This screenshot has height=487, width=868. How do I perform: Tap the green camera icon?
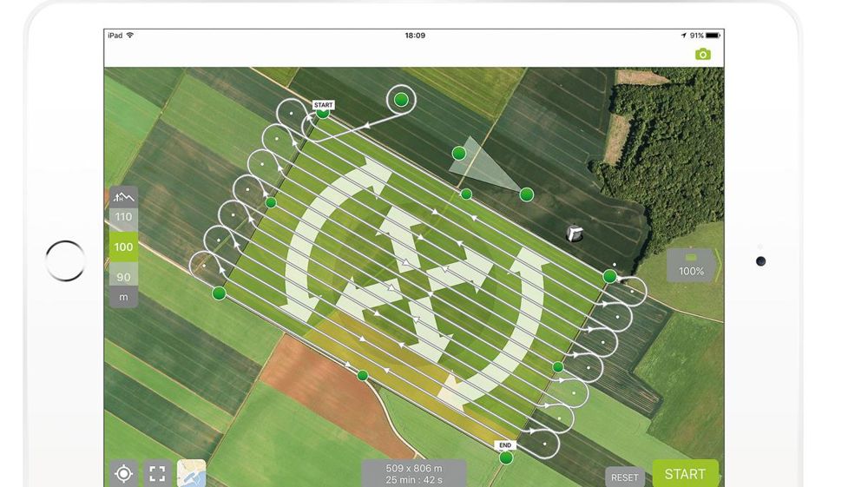tap(702, 54)
